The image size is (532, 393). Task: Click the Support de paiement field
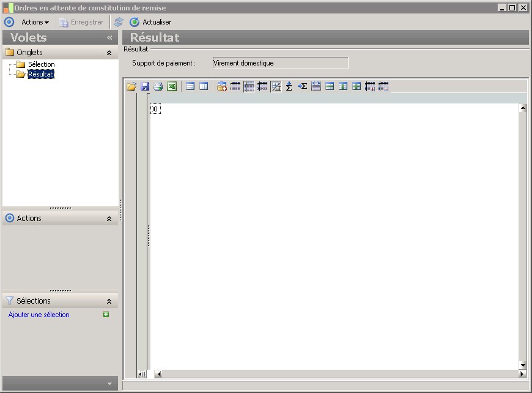pyautogui.click(x=280, y=63)
